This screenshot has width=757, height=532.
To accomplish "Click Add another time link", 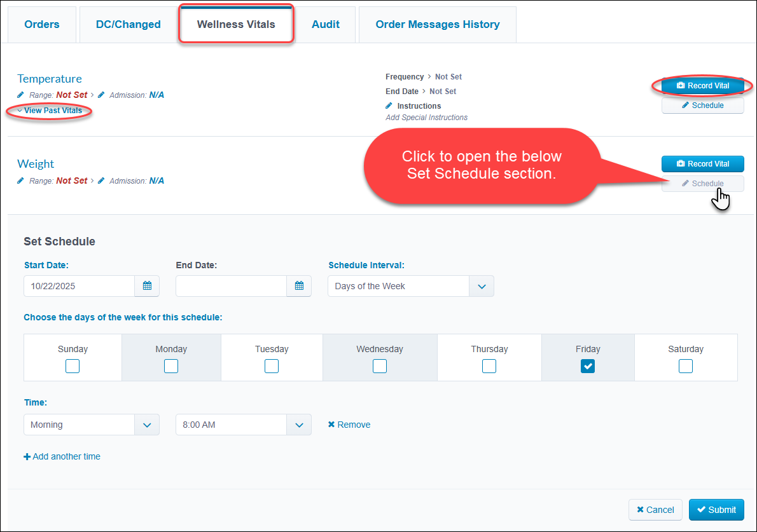I will pos(62,456).
